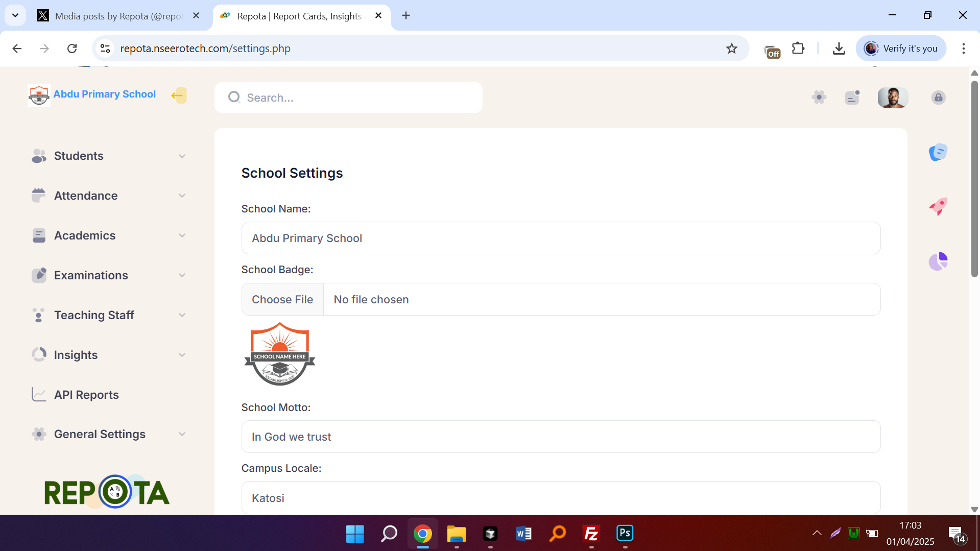Expand the Examinations menu
Screen dimensions: 980x551
click(x=108, y=275)
